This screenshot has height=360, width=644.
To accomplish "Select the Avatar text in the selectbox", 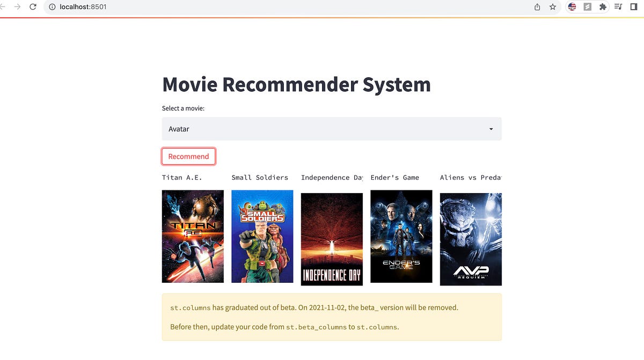I will pyautogui.click(x=179, y=129).
